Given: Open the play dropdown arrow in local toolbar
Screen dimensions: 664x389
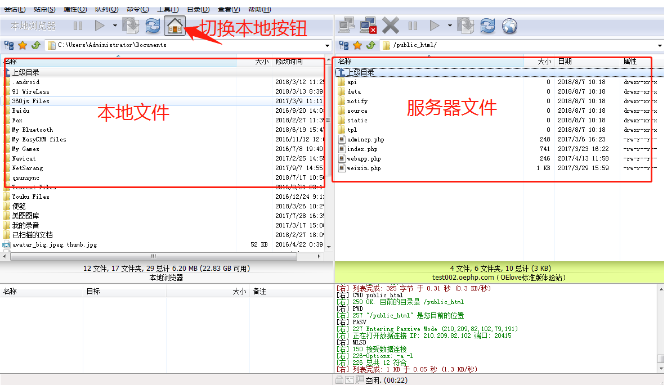Looking at the screenshot, I should pos(115,26).
